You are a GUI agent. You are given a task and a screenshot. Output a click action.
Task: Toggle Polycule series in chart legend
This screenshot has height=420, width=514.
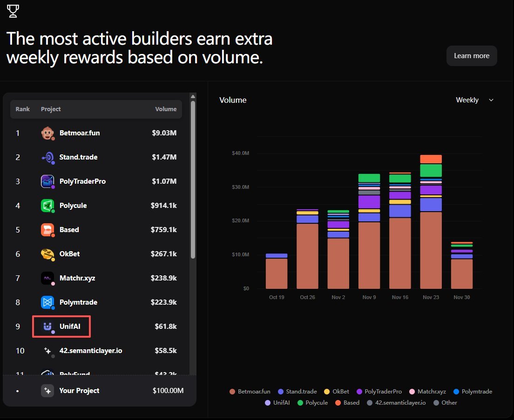[312, 403]
